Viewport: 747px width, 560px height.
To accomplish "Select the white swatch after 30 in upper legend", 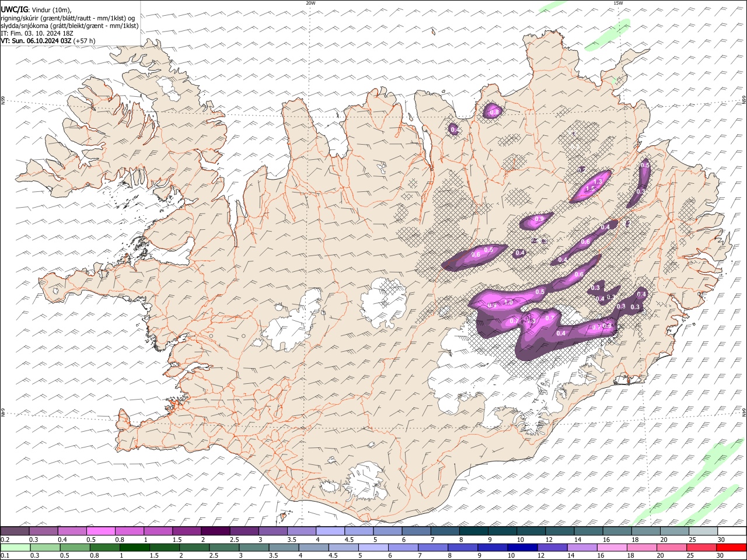I will click(731, 531).
